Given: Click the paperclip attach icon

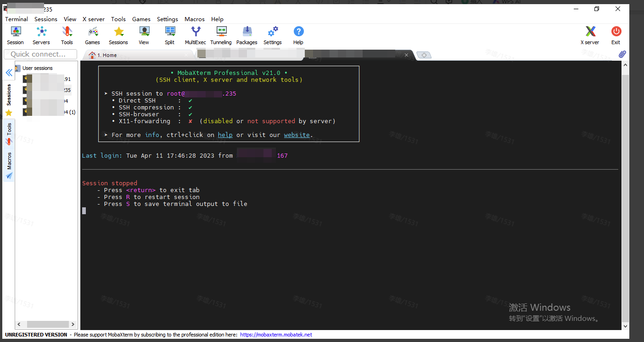Looking at the screenshot, I should pos(622,54).
